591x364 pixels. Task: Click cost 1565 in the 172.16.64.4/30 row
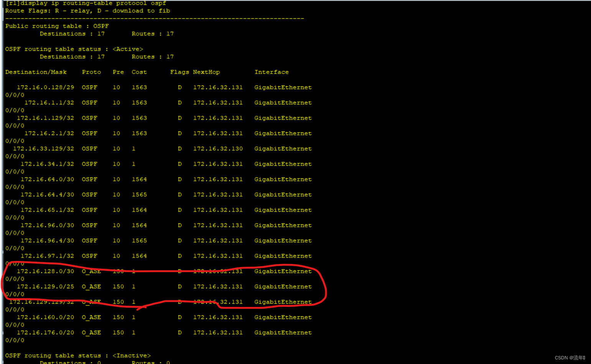pyautogui.click(x=139, y=195)
